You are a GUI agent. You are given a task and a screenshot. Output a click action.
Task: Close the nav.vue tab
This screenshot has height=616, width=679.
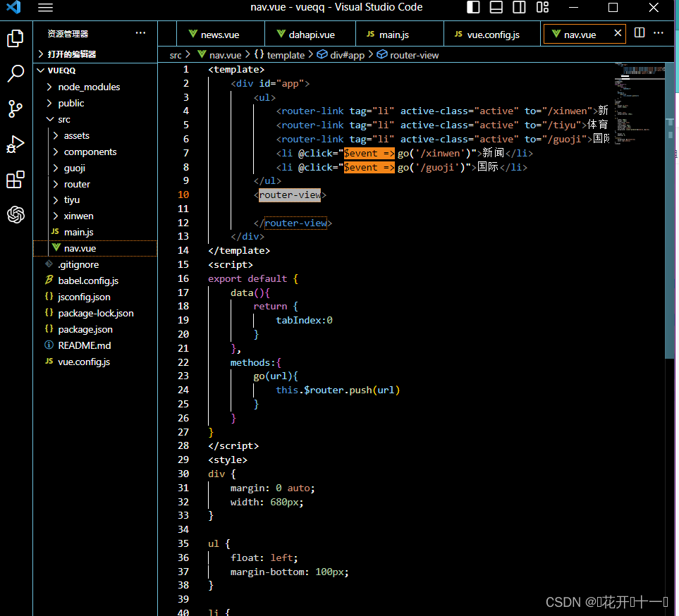tap(618, 33)
